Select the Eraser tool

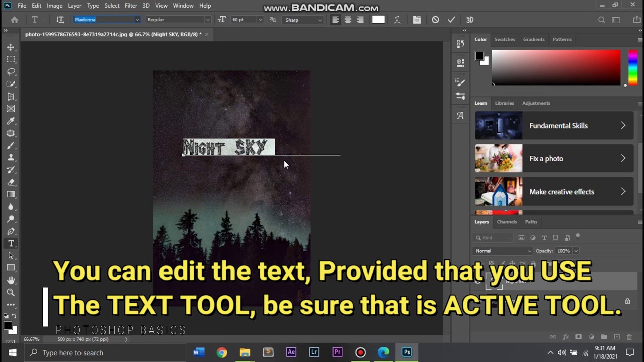(x=11, y=182)
